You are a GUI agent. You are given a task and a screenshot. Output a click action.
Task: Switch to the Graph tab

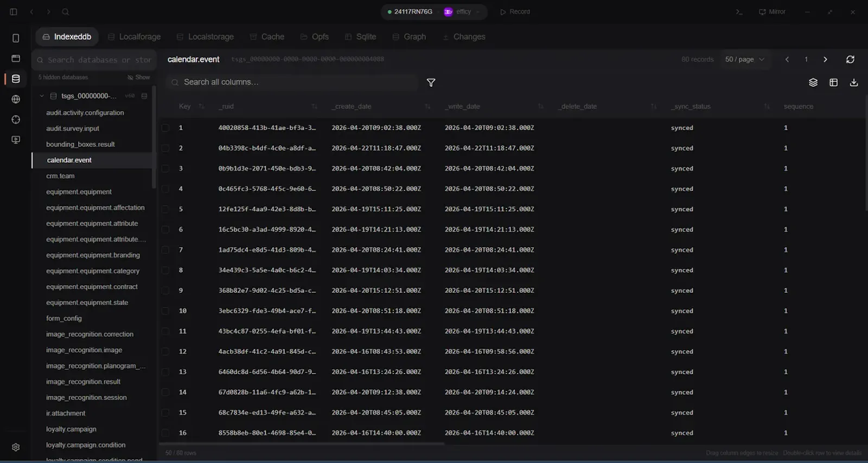click(x=409, y=37)
